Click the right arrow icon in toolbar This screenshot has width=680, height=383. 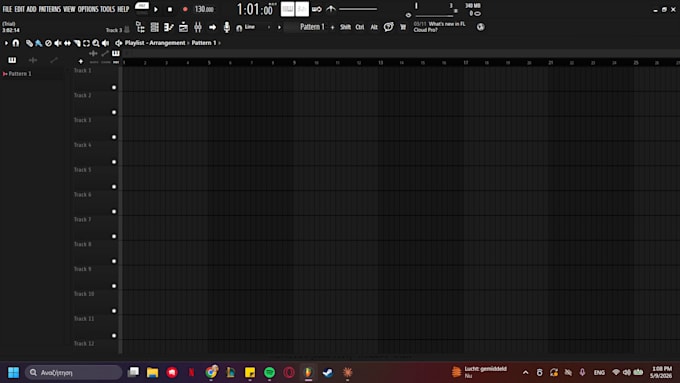tap(212, 27)
